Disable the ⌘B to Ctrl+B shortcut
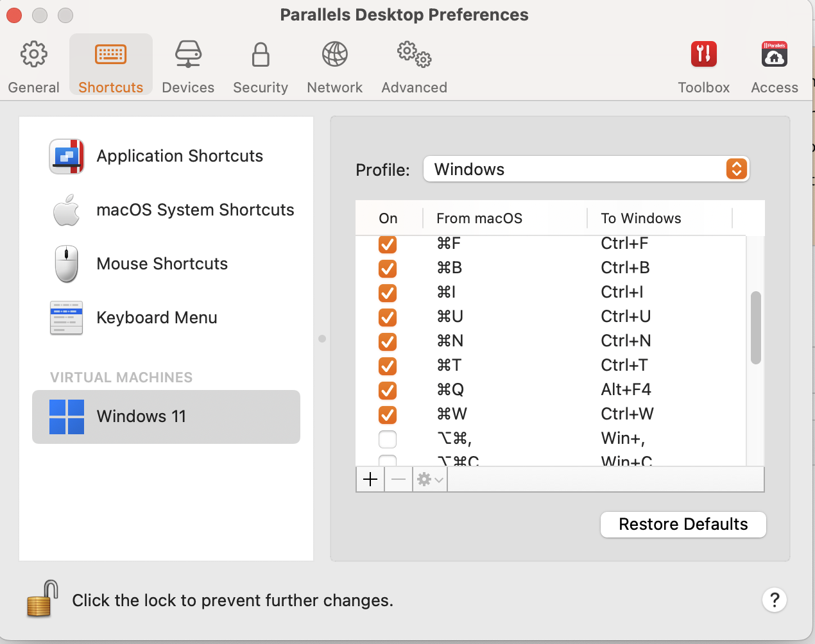The image size is (815, 644). tap(388, 268)
